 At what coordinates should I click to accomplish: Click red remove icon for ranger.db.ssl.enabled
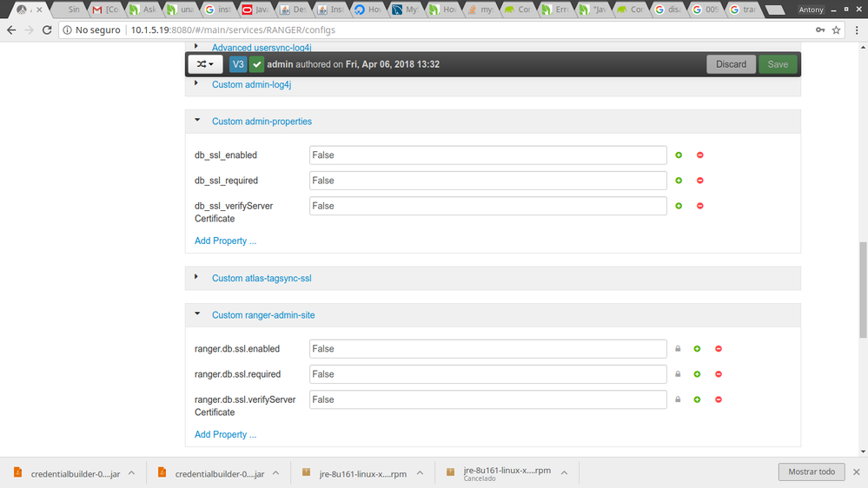719,348
